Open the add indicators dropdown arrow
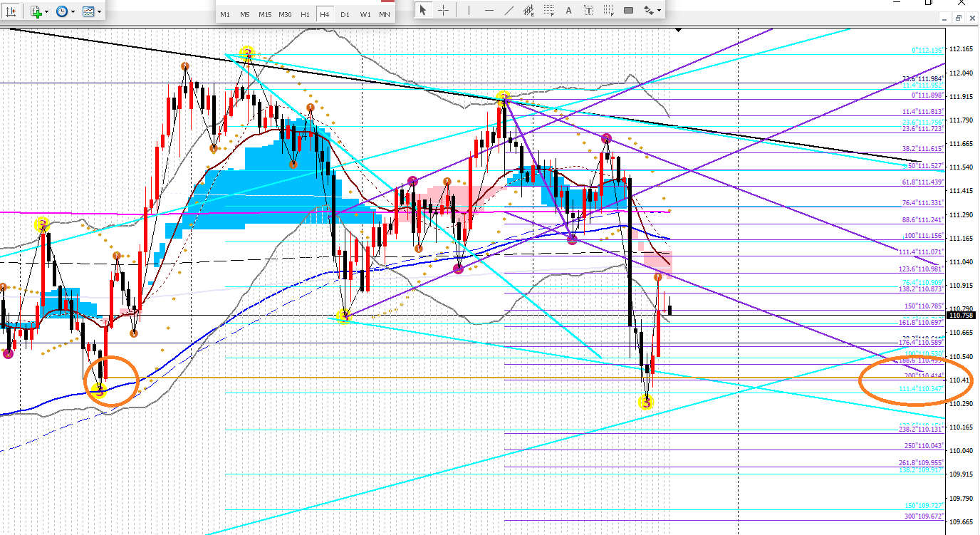The width and height of the screenshot is (980, 535). 47,12
